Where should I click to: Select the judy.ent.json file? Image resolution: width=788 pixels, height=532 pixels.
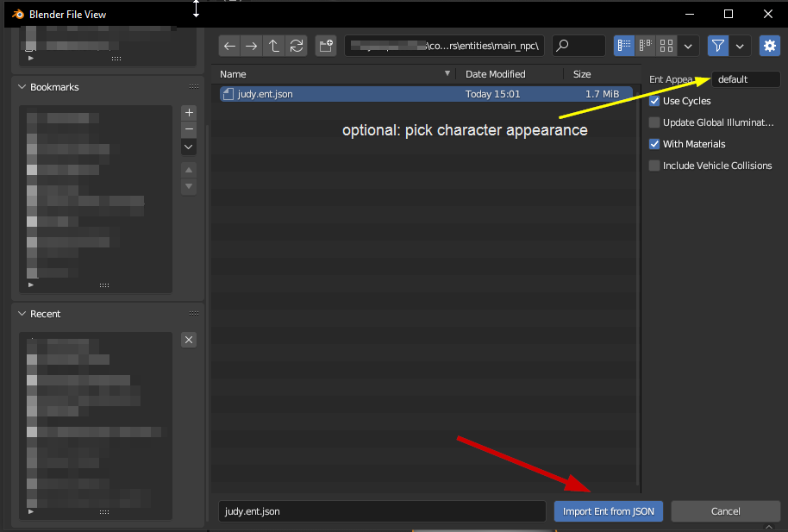point(426,94)
